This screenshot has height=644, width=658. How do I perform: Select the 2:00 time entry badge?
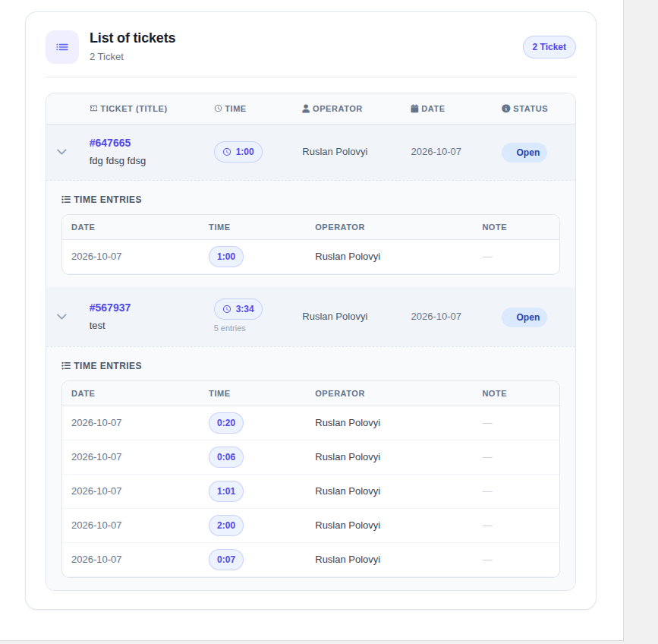coord(226,526)
